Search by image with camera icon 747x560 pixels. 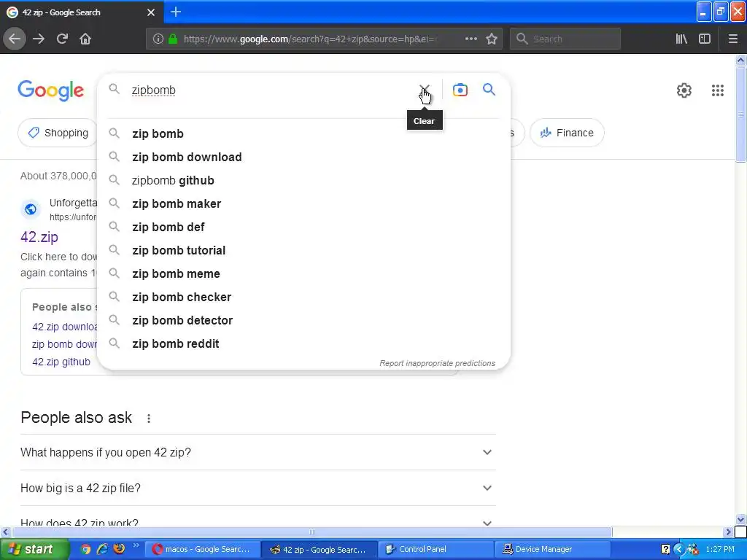click(460, 90)
